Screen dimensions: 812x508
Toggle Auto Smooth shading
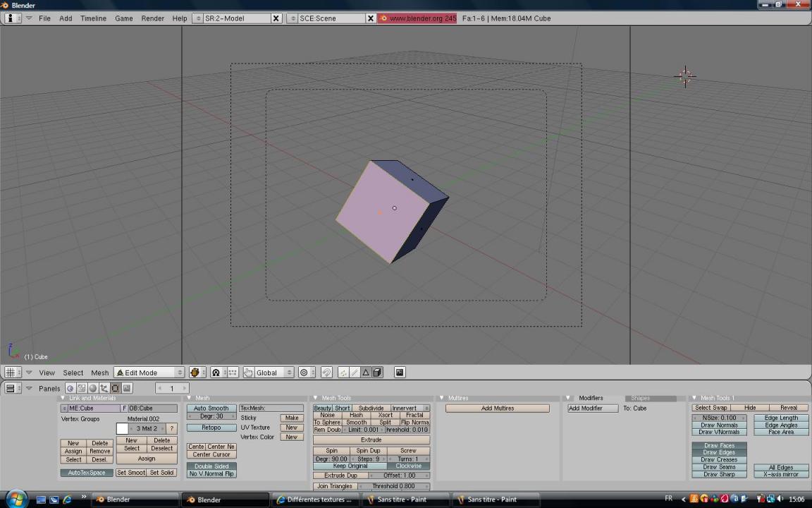[211, 408]
